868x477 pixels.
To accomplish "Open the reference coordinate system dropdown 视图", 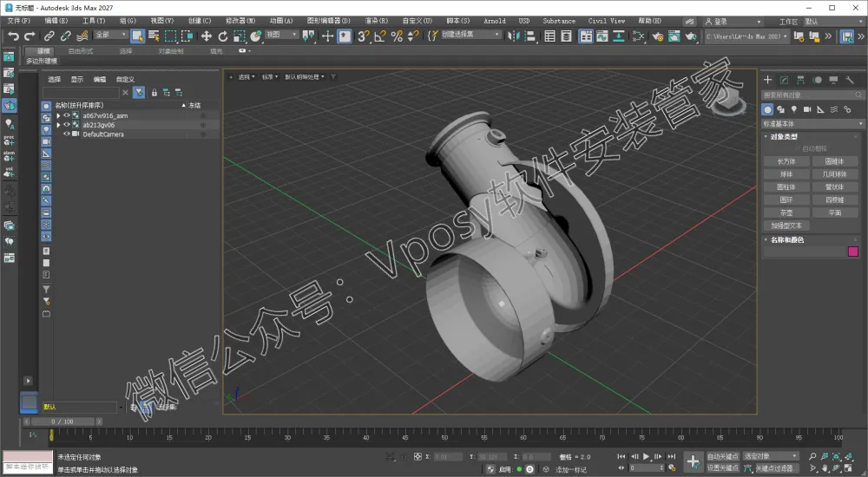I will pos(282,35).
